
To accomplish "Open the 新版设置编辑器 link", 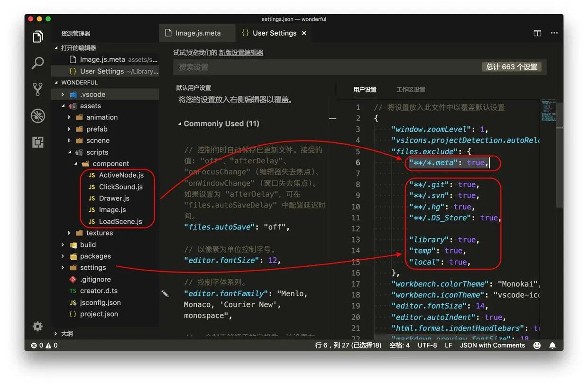I will [x=241, y=52].
